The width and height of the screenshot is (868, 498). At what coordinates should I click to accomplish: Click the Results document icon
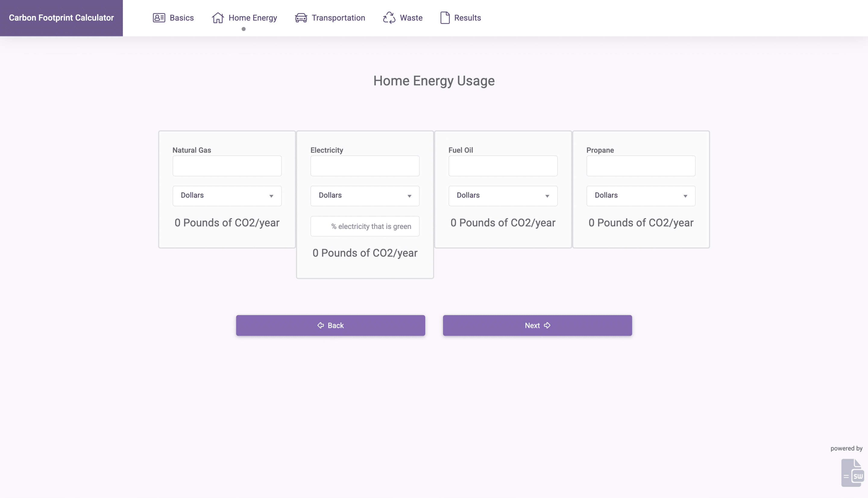[x=445, y=18]
